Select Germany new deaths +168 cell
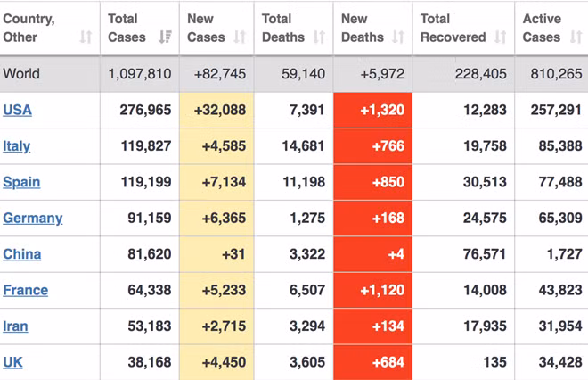Viewport: 588px width, 380px height. coord(372,219)
